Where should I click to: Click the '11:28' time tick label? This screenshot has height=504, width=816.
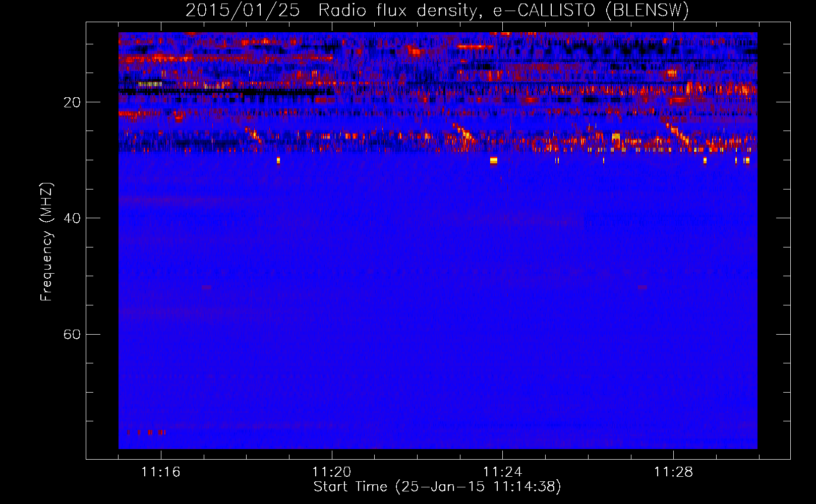pos(674,472)
